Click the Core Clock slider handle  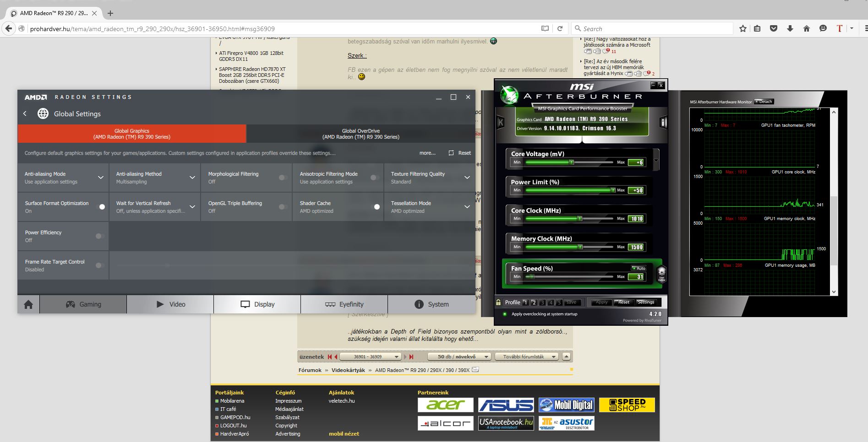[x=580, y=218]
